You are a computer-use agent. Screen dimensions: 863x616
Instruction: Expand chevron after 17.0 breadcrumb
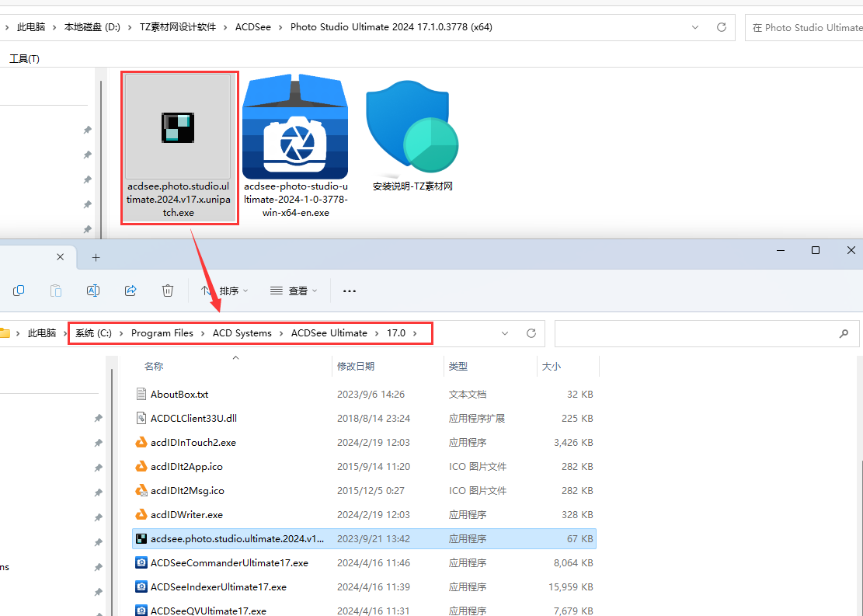point(415,333)
